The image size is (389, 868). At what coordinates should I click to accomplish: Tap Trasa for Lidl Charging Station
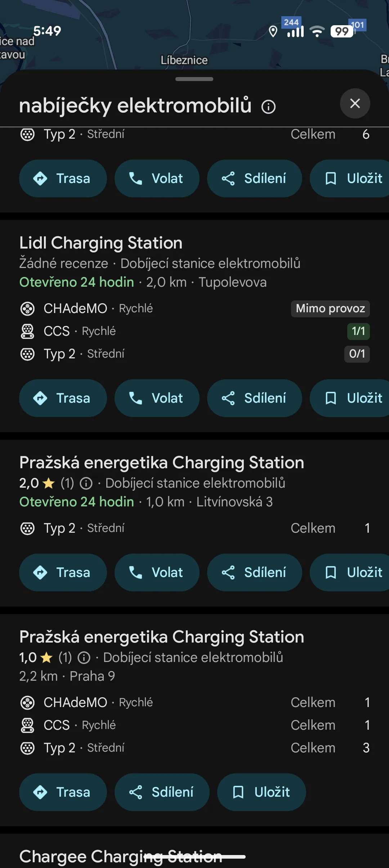pyautogui.click(x=63, y=398)
